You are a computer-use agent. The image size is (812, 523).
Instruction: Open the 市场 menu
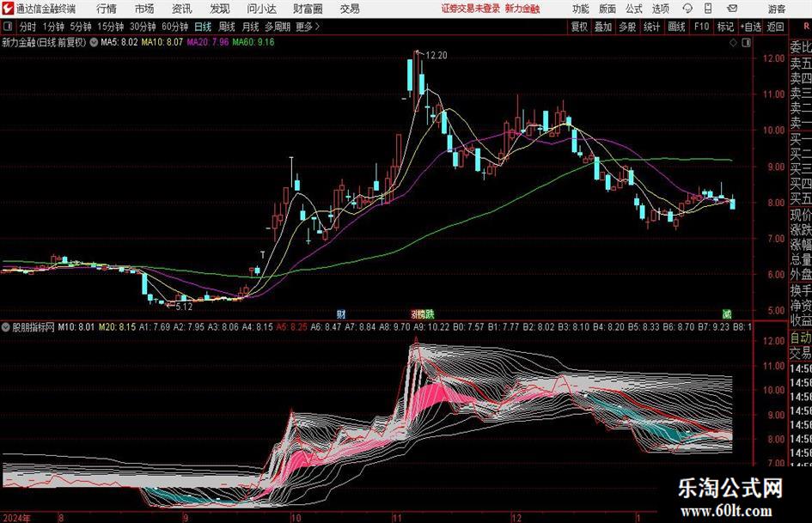pos(144,9)
